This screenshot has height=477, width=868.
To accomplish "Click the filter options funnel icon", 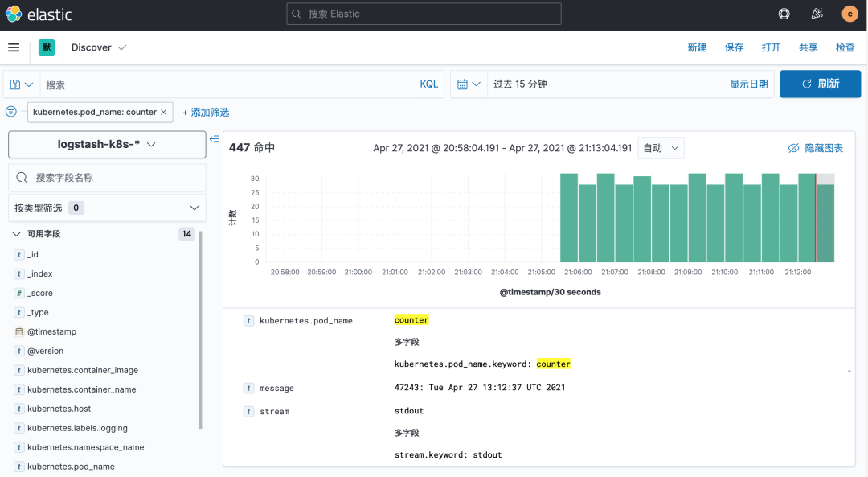I will pos(11,112).
